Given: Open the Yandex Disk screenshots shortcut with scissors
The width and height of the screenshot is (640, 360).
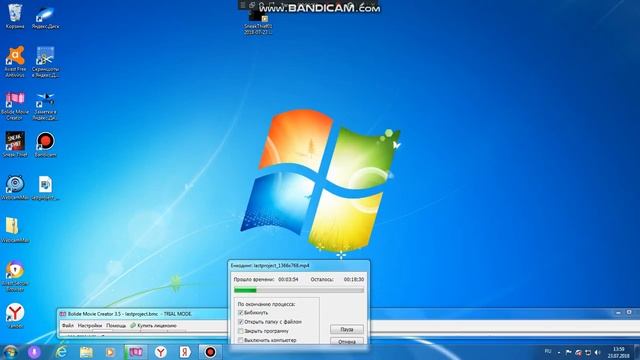Looking at the screenshot, I should point(45,61).
